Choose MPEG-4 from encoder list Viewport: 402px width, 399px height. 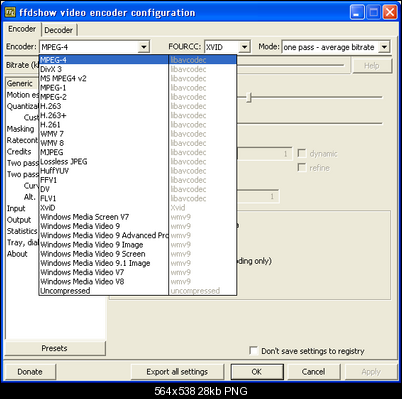pyautogui.click(x=138, y=60)
